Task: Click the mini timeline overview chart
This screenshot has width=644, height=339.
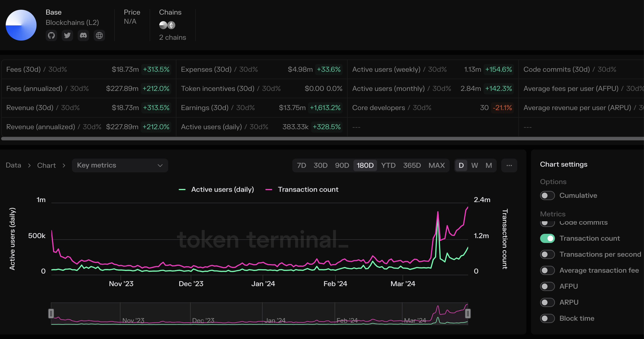Action: tap(259, 314)
